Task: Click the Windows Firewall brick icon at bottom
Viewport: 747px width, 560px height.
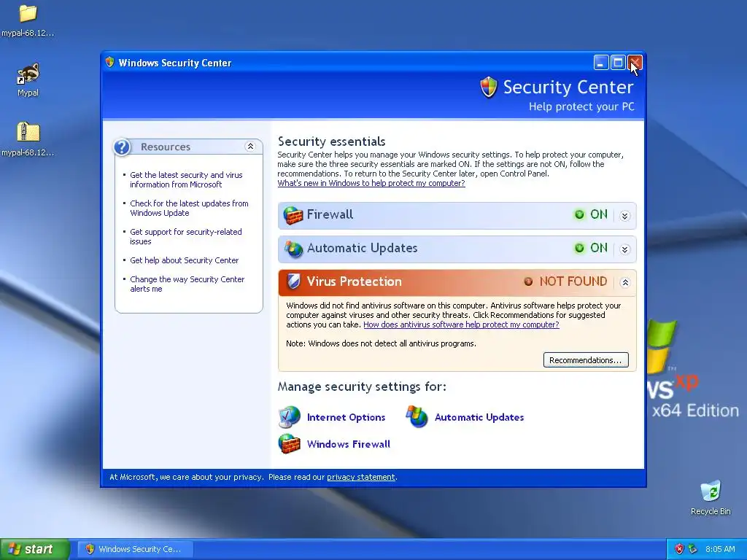Action: coord(289,444)
